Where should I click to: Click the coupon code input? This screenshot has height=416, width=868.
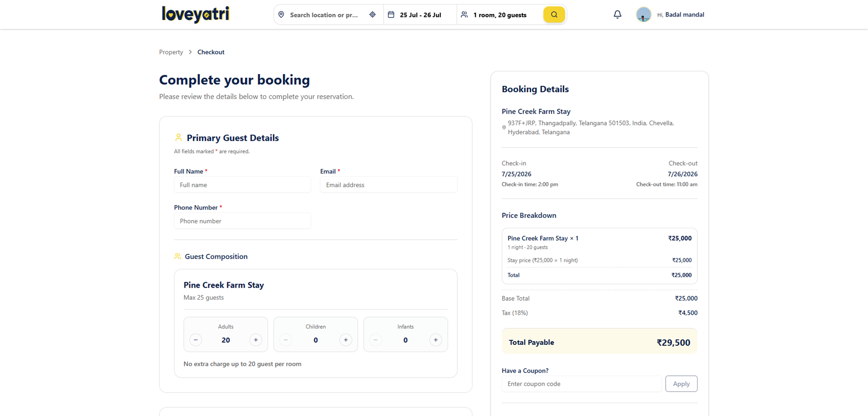[581, 384]
